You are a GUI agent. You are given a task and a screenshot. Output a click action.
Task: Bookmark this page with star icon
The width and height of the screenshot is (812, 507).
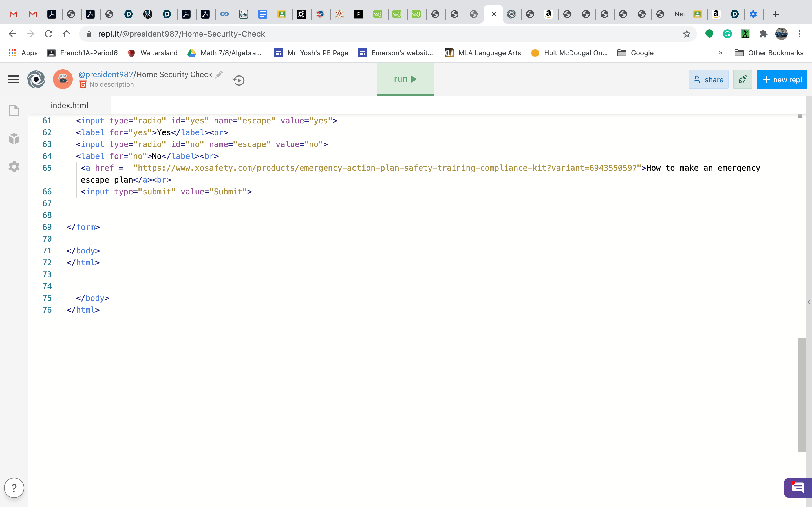[x=687, y=34]
